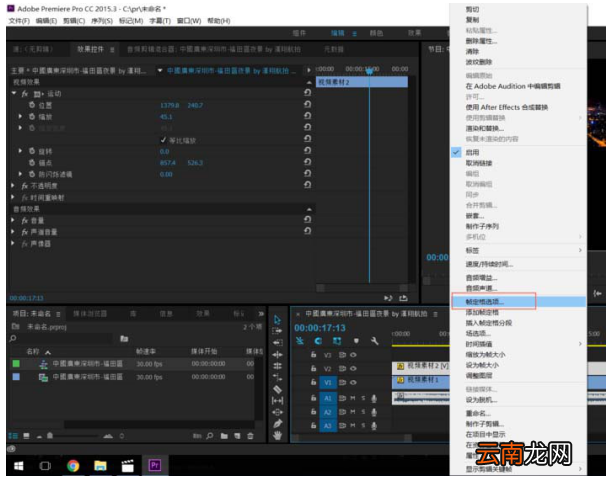Switch to the 颜色 color workspace
This screenshot has height=482, width=609.
[376, 33]
